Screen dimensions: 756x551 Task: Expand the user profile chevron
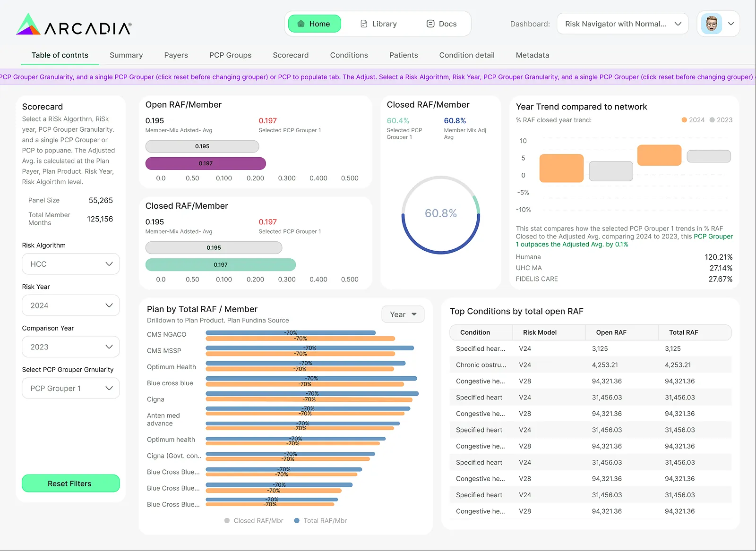point(731,24)
